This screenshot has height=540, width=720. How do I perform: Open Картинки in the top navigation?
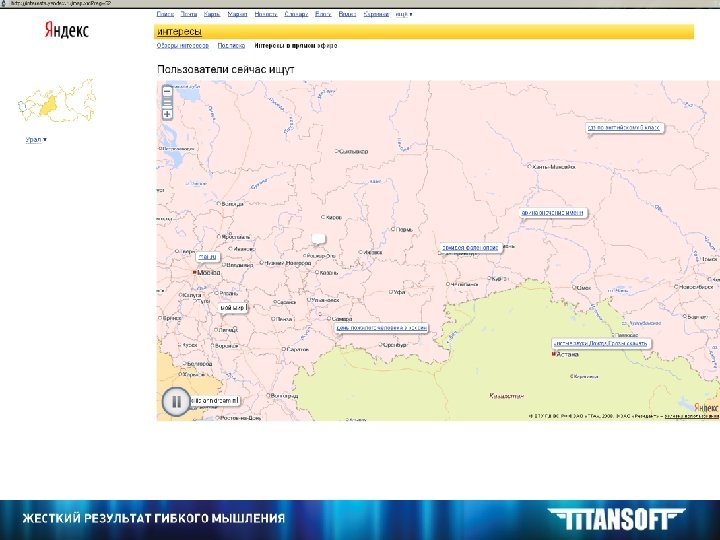click(376, 14)
